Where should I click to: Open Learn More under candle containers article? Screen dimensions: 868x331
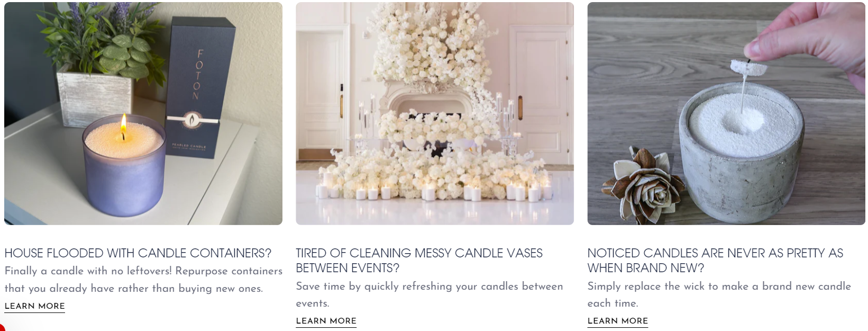click(x=35, y=306)
